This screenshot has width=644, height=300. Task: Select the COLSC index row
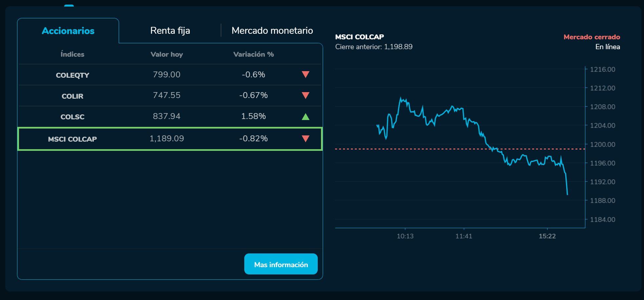point(131,116)
